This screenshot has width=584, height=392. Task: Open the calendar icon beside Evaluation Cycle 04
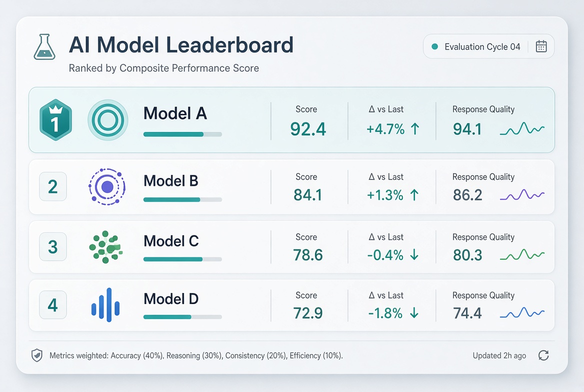pyautogui.click(x=541, y=46)
